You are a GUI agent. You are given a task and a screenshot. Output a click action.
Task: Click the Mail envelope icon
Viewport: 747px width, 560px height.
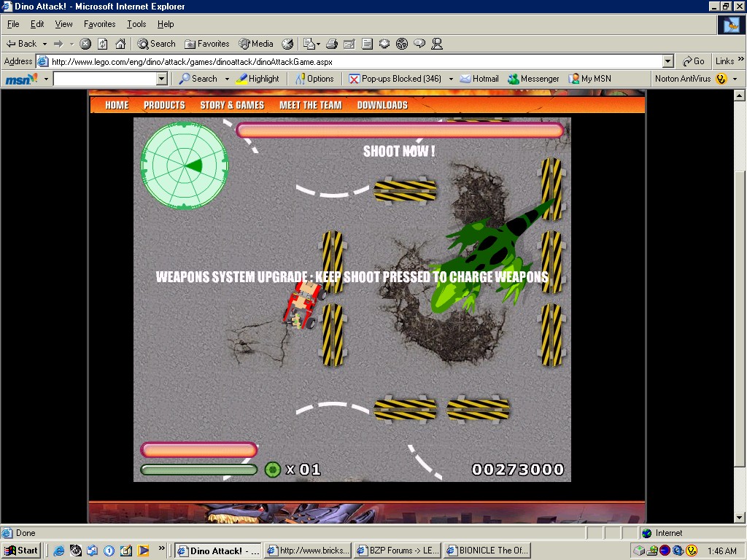309,44
